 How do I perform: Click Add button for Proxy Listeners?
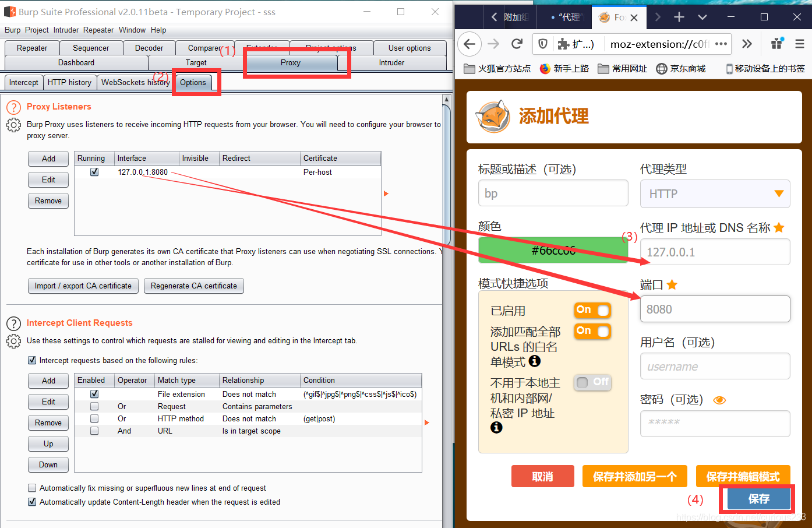point(48,159)
